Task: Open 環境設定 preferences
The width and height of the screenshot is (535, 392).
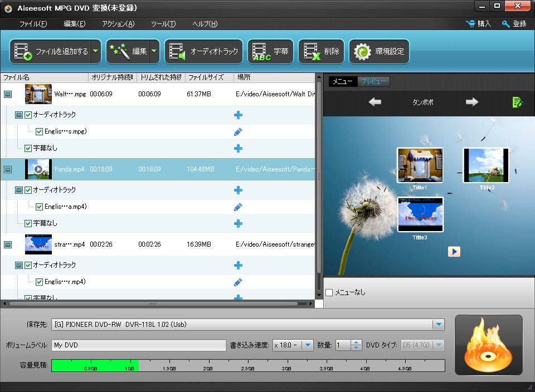Action: coord(380,52)
